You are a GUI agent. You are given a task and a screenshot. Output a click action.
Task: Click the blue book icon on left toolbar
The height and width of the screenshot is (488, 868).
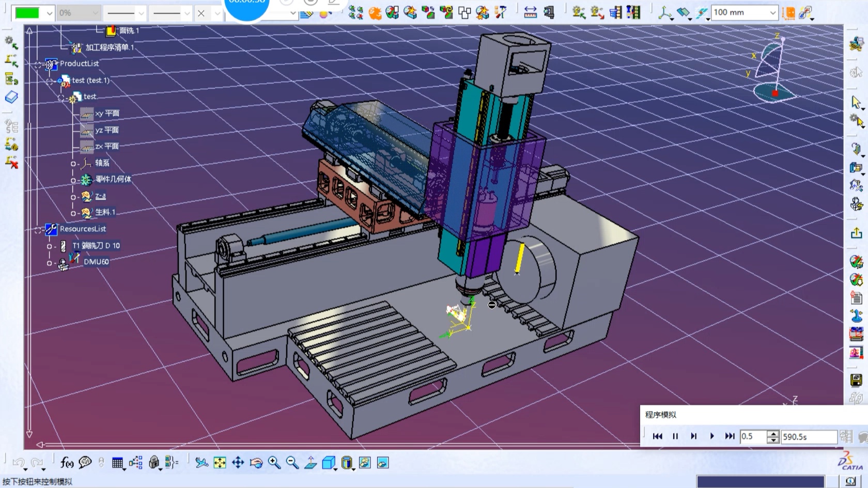pyautogui.click(x=11, y=97)
